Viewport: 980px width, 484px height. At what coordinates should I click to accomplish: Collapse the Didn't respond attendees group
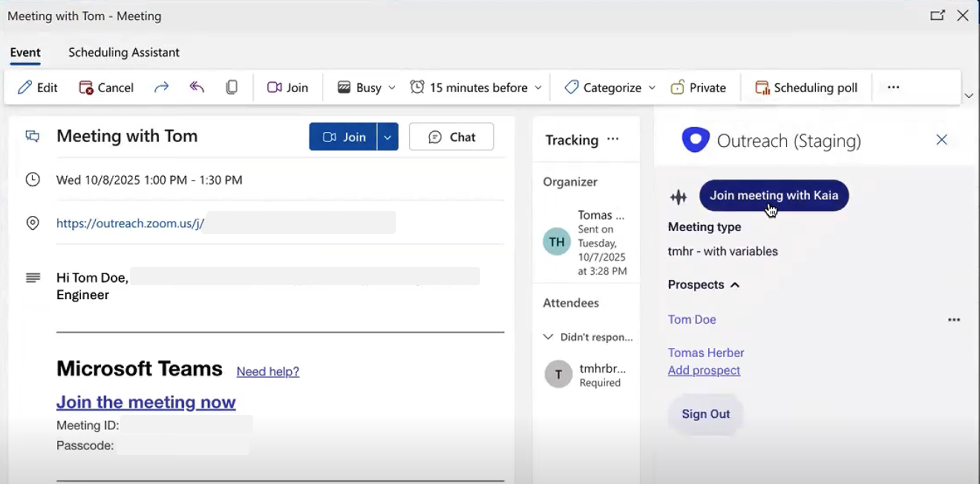[548, 337]
